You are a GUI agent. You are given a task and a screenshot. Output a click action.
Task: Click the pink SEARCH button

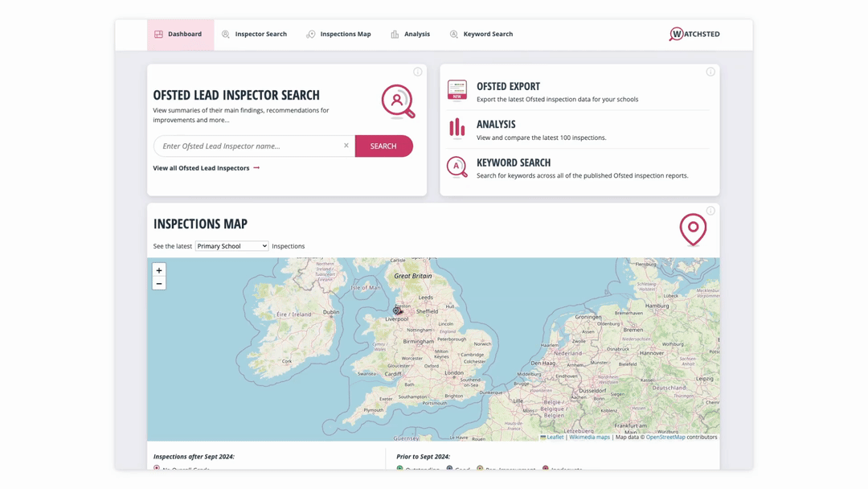click(383, 146)
